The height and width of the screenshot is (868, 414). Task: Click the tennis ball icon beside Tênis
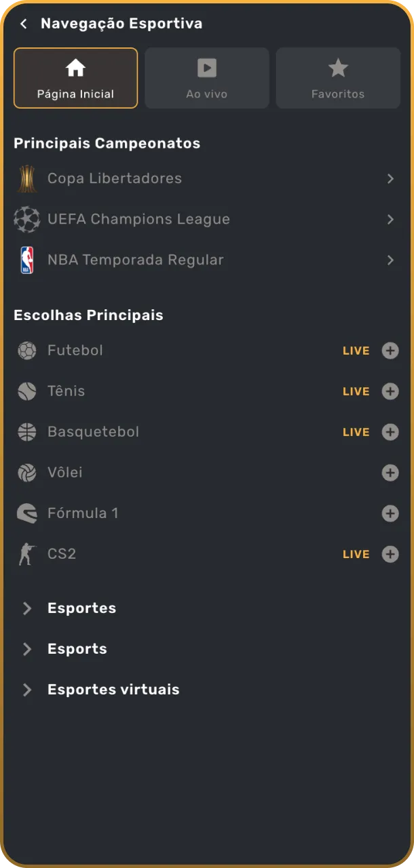coord(26,391)
